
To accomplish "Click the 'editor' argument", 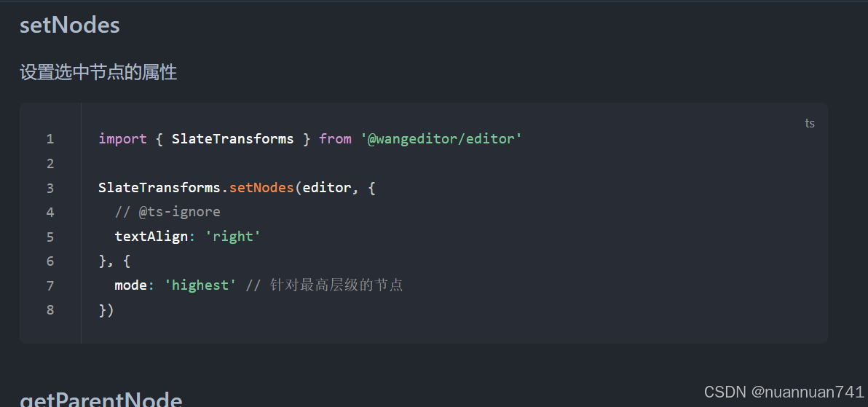I will pyautogui.click(x=327, y=188).
